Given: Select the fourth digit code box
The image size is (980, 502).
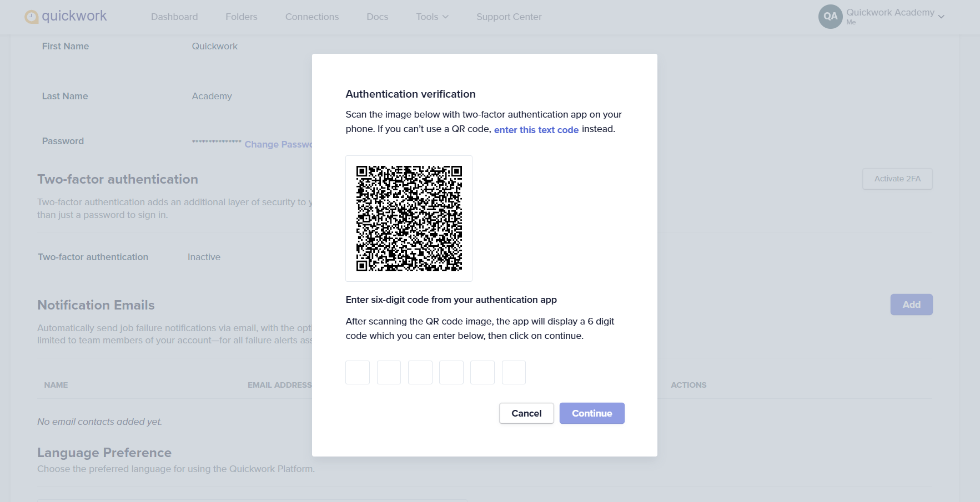Looking at the screenshot, I should click(451, 372).
